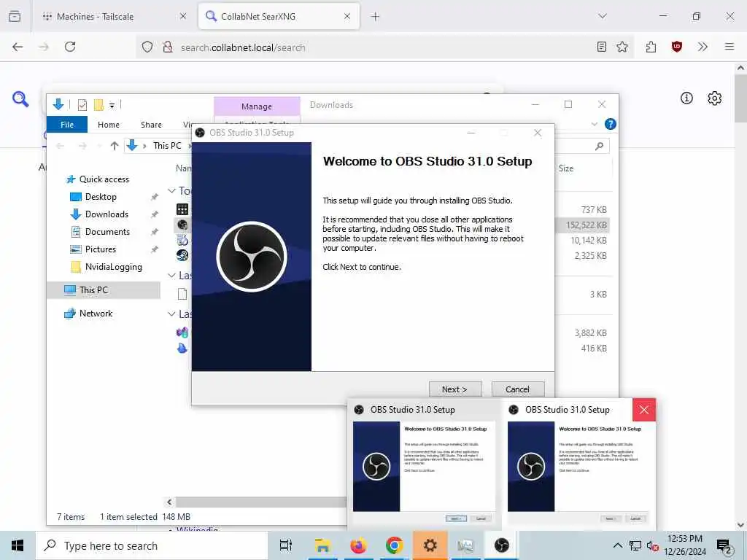Open the Firefox hamburger menu
This screenshot has height=560, width=747.
click(x=729, y=47)
